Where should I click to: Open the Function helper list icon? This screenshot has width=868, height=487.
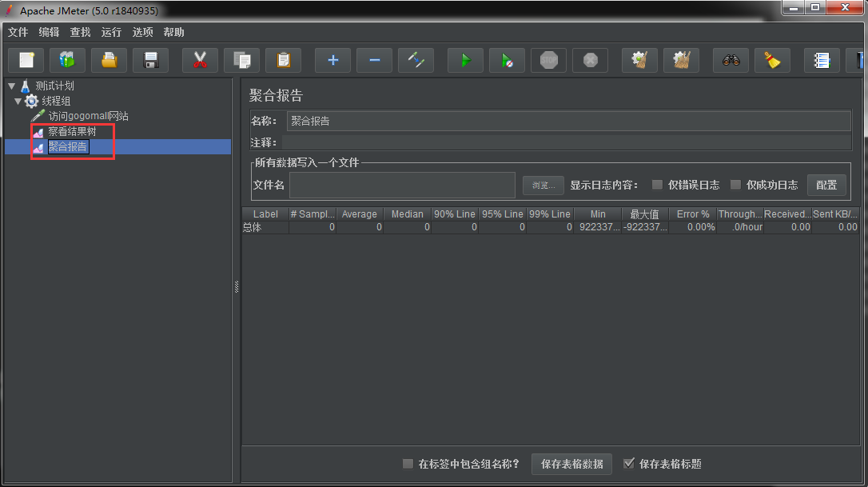click(x=822, y=60)
